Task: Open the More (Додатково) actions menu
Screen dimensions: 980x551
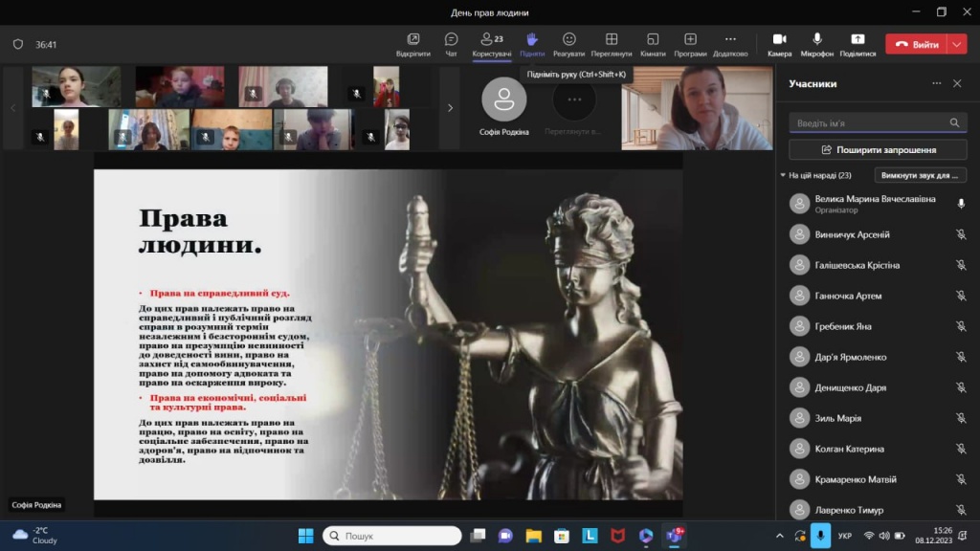Action: 730,44
